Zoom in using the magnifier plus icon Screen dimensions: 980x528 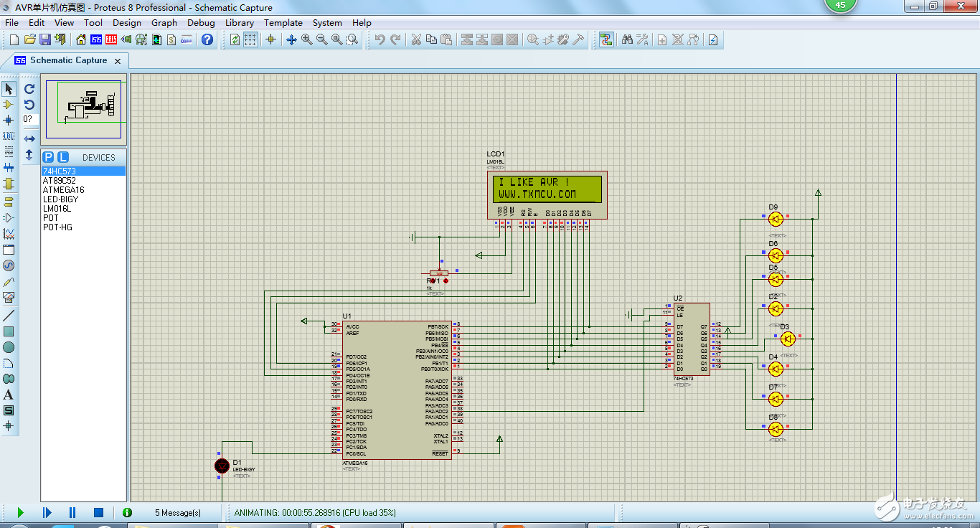coord(307,39)
